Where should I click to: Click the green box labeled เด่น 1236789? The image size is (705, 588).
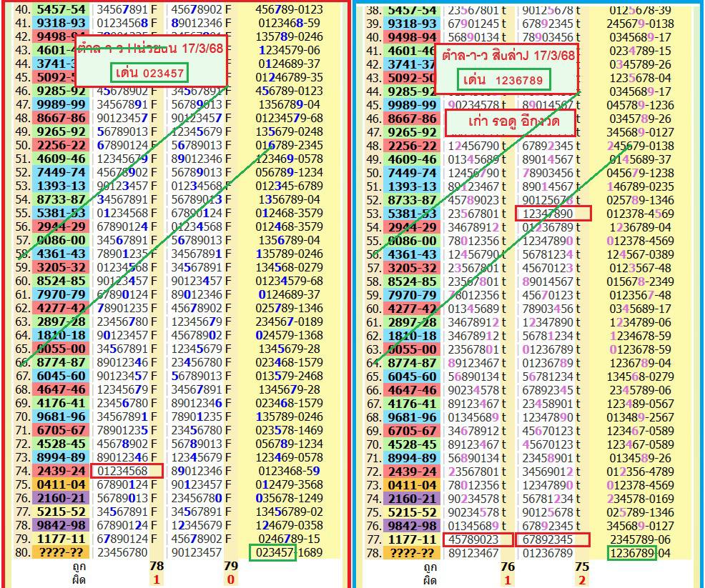503,80
